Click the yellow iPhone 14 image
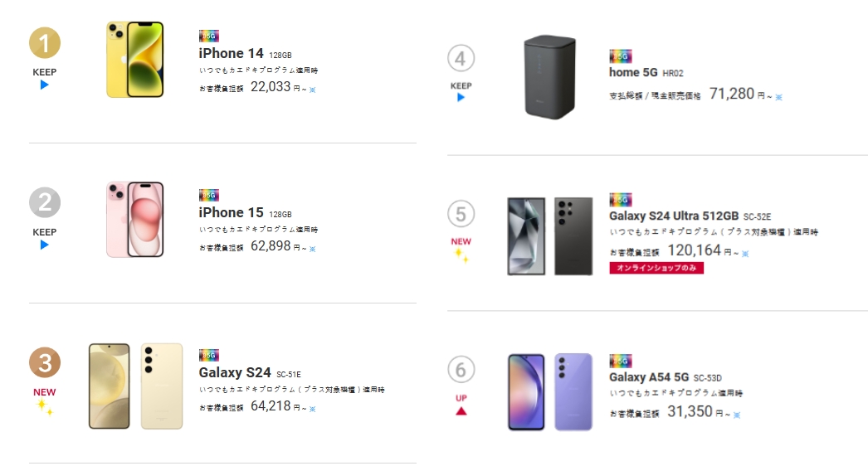 [x=135, y=60]
